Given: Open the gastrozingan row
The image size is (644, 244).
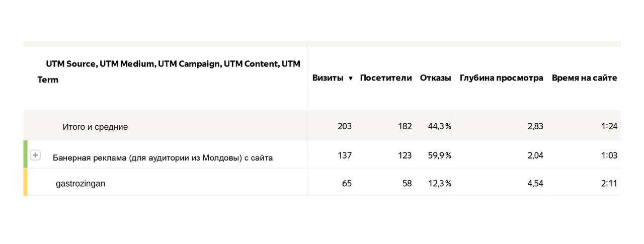Looking at the screenshot, I should click(x=80, y=184).
